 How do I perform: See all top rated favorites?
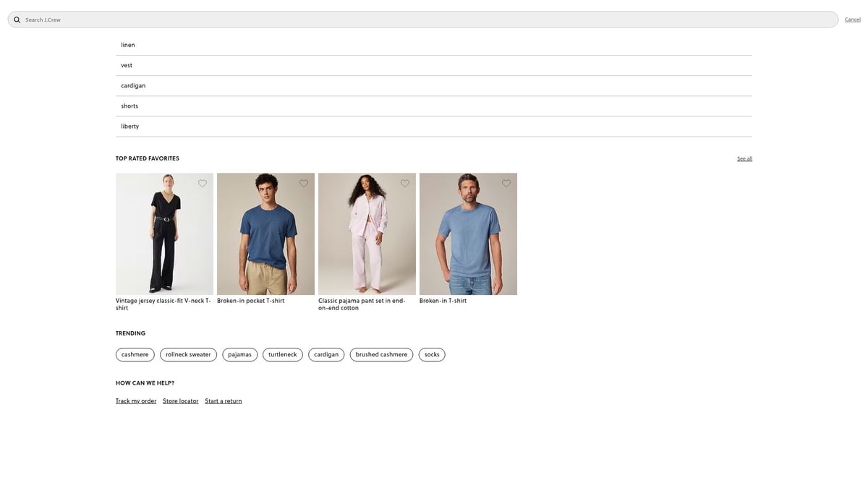[744, 158]
